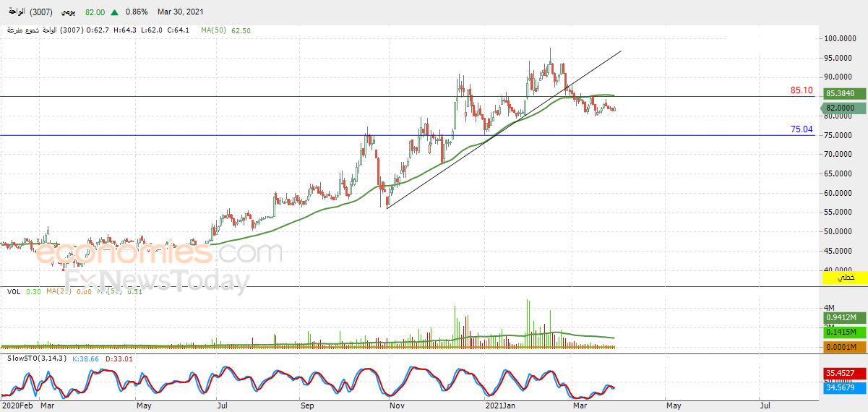The height and width of the screenshot is (412, 868).
Task: Click the green up-triangle price change icon
Action: click(115, 12)
